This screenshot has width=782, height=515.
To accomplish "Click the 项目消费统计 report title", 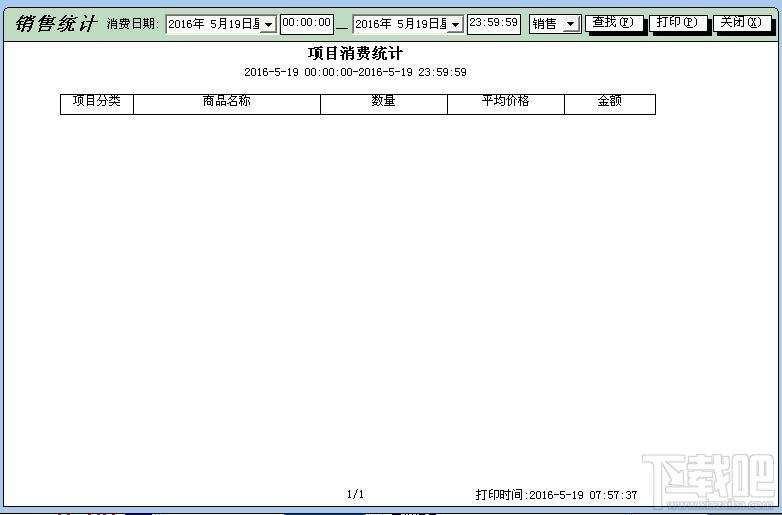I will coord(356,53).
